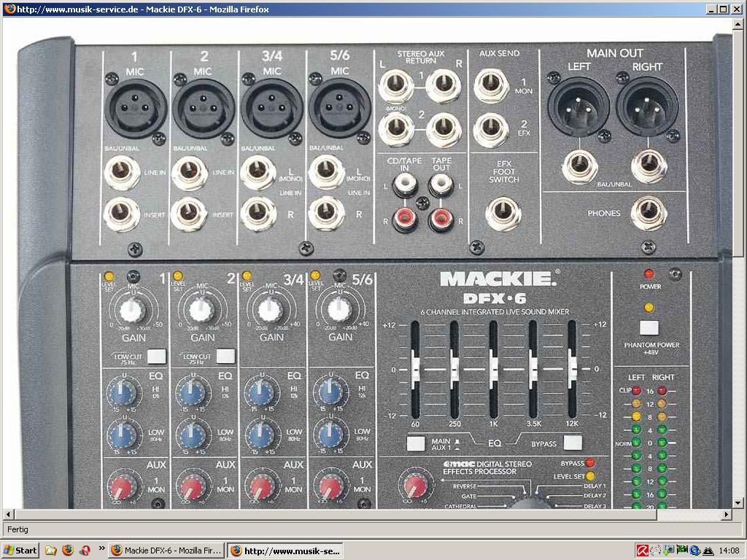Click the channel 1 GAIN knob
Viewport: 747px width, 560px height.
pos(133,310)
